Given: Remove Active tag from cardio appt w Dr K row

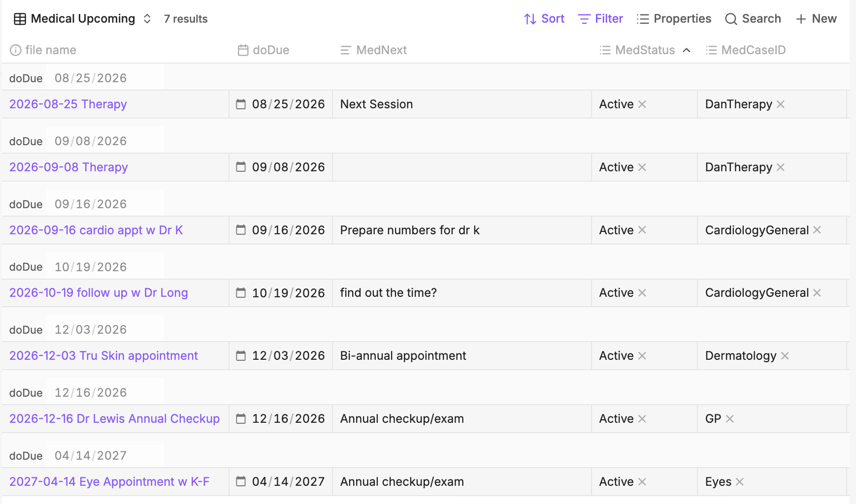Looking at the screenshot, I should point(642,230).
